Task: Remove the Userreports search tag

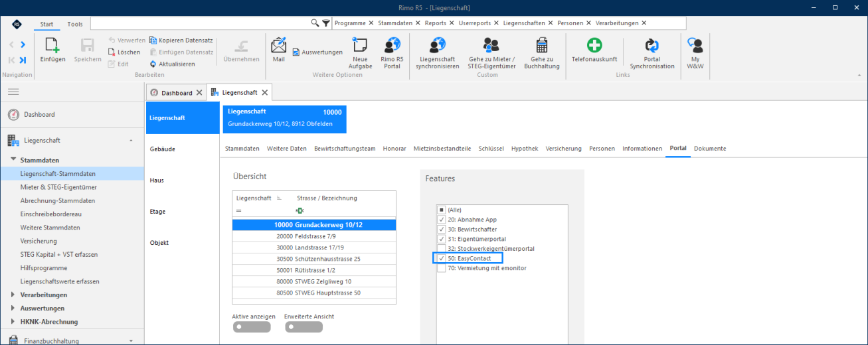Action: 497,23
